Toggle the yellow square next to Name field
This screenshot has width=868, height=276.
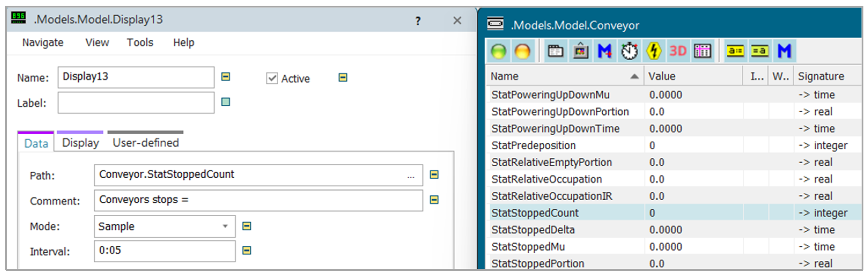(x=226, y=77)
